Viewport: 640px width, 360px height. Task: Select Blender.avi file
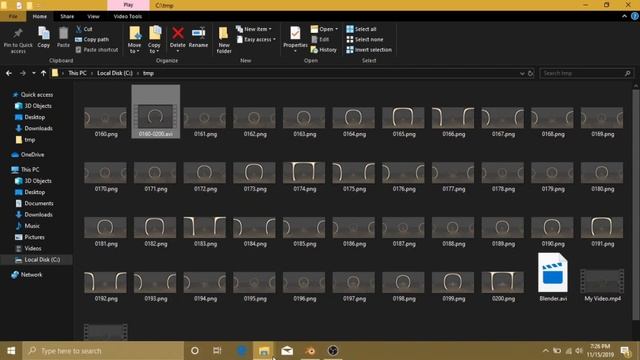[553, 277]
